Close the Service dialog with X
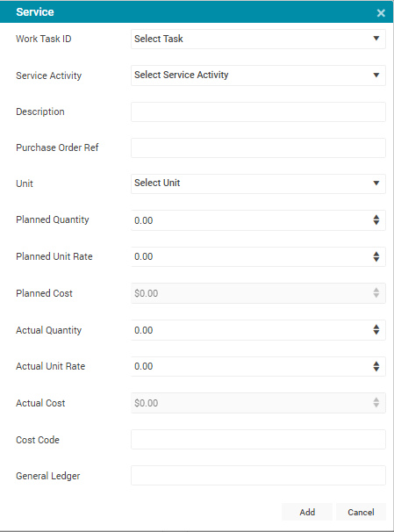The height and width of the screenshot is (532, 394). 381,13
